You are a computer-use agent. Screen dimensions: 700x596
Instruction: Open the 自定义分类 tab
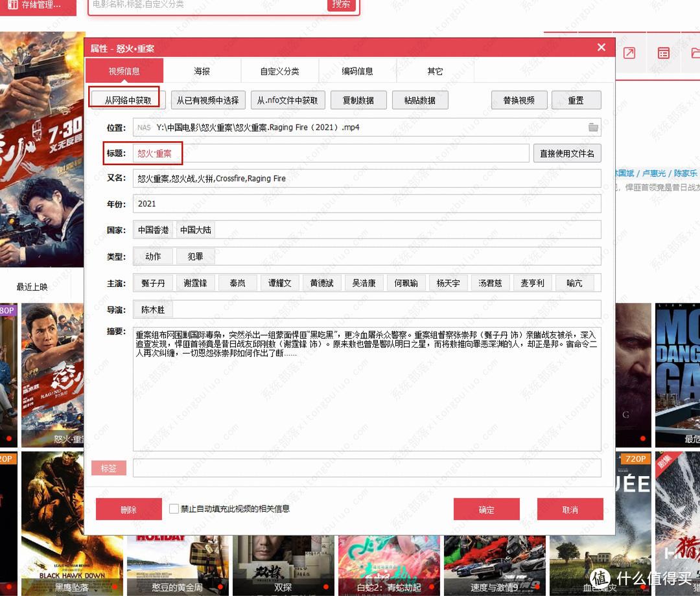coord(279,71)
